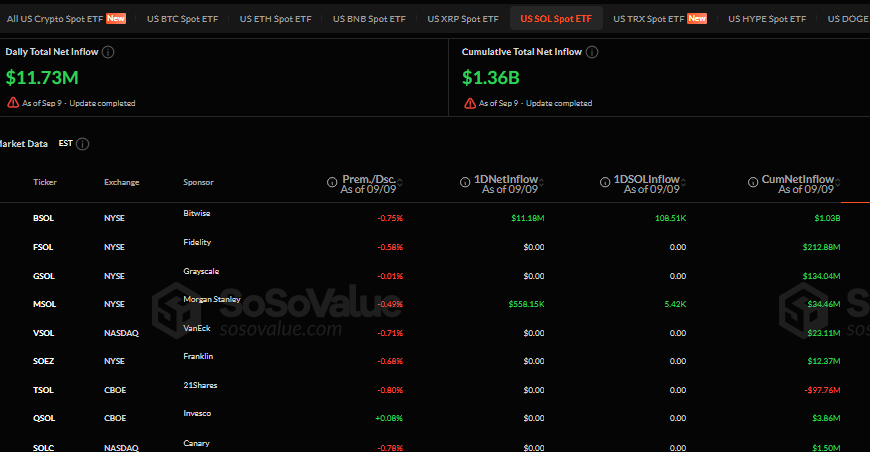Click red warning icon under $1.36B
Image resolution: width=870 pixels, height=452 pixels.
[470, 103]
